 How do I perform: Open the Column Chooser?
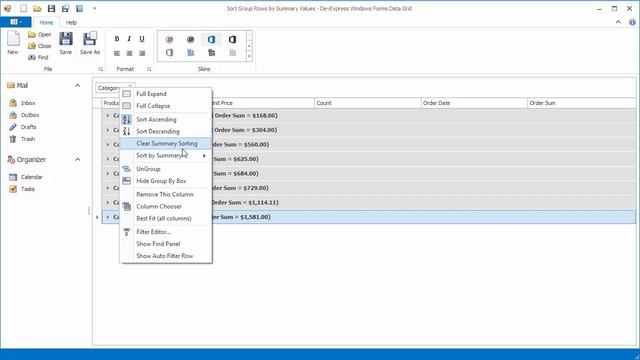click(166, 207)
